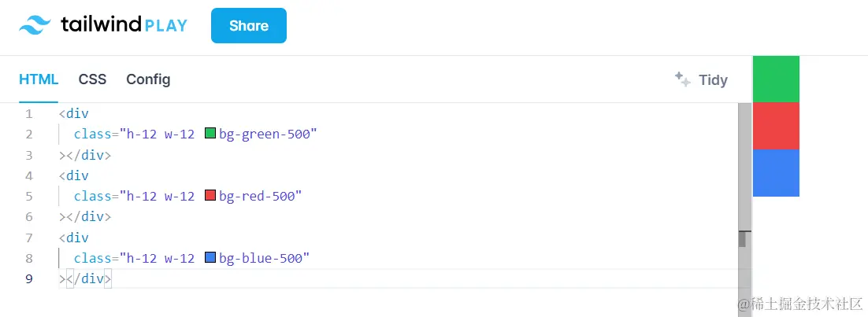
Task: Click the blue swatch next to bg-blue-500
Action: 210,257
